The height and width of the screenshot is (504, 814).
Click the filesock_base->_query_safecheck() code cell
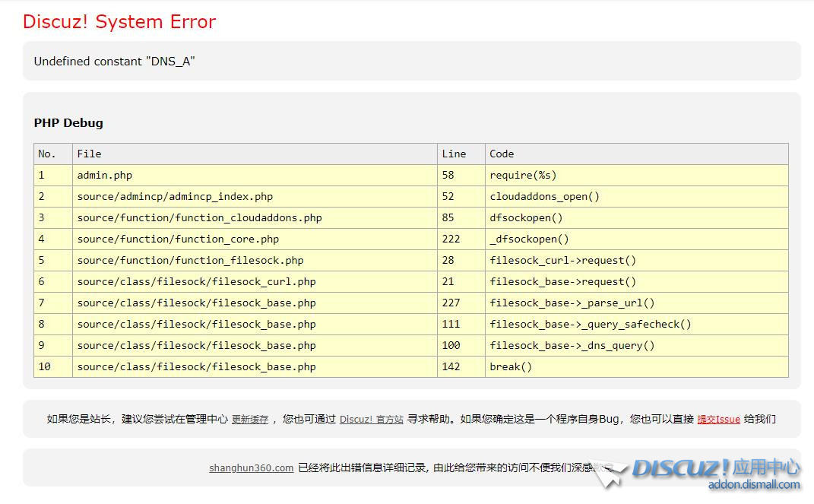(636, 325)
